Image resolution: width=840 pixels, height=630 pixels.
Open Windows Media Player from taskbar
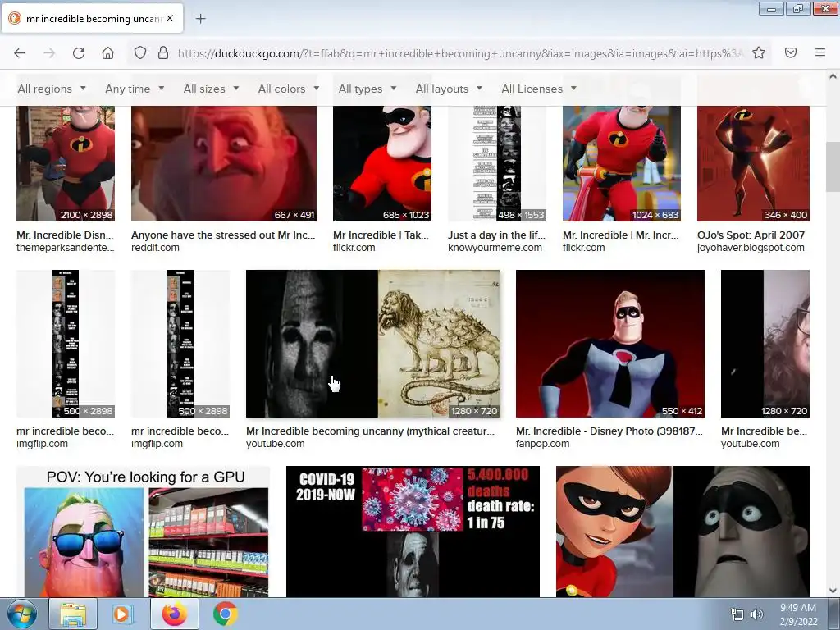coord(121,614)
